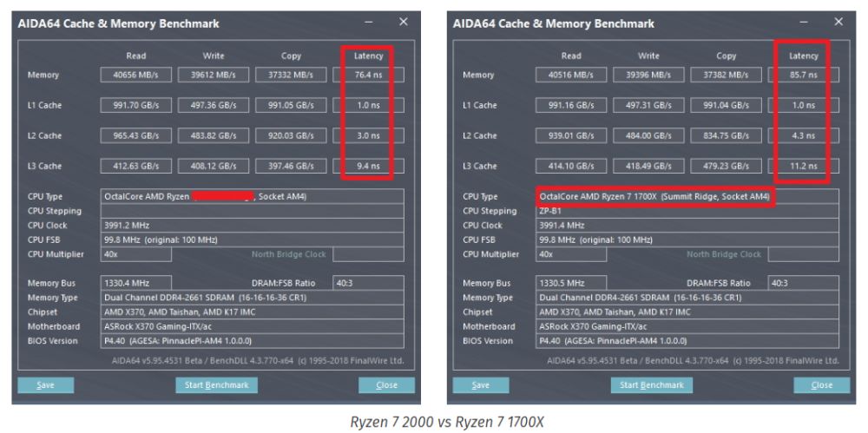Select the 9.4 ns L3 latency field
This screenshot has height=433, width=868.
click(368, 166)
